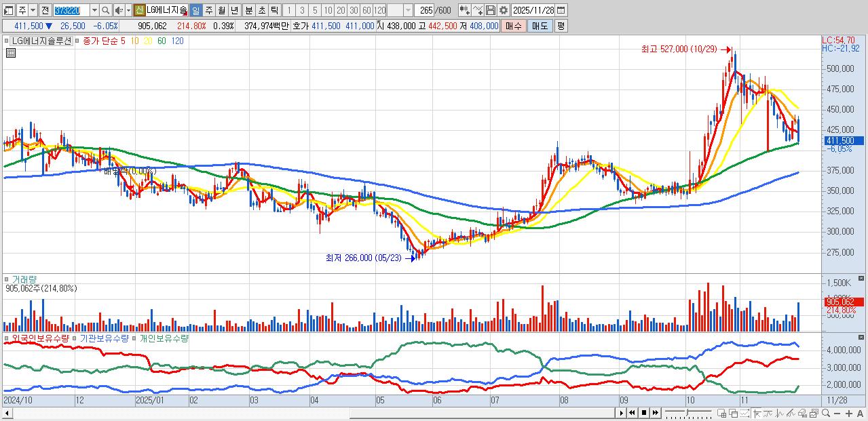Click the plus zoom-in icon at bottom right
The width and height of the screenshot is (868, 421).
[x=849, y=414]
